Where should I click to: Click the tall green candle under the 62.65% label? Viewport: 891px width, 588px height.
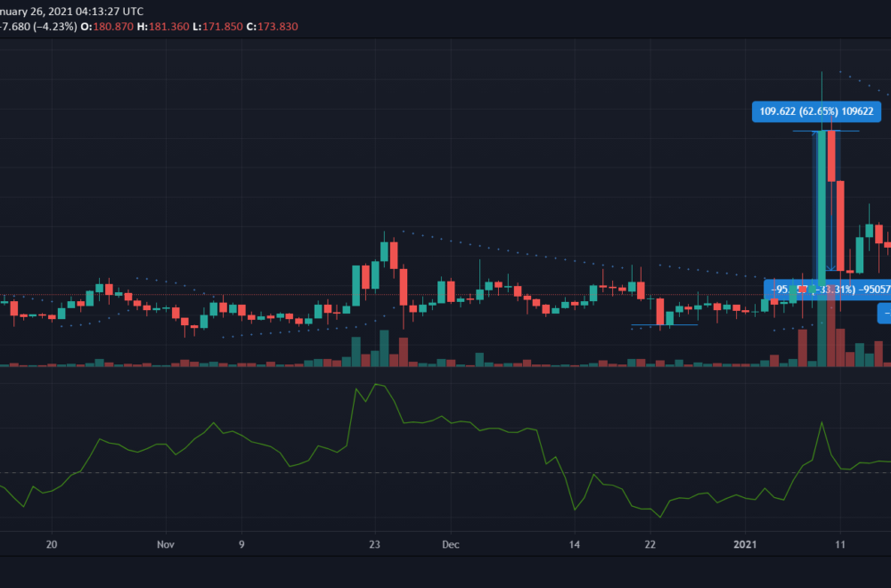[822, 208]
